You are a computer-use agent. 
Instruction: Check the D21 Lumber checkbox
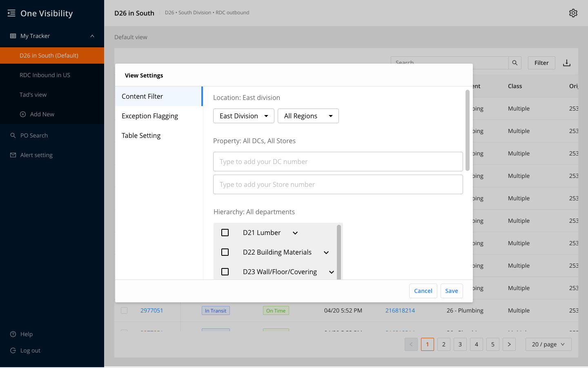pos(225,233)
